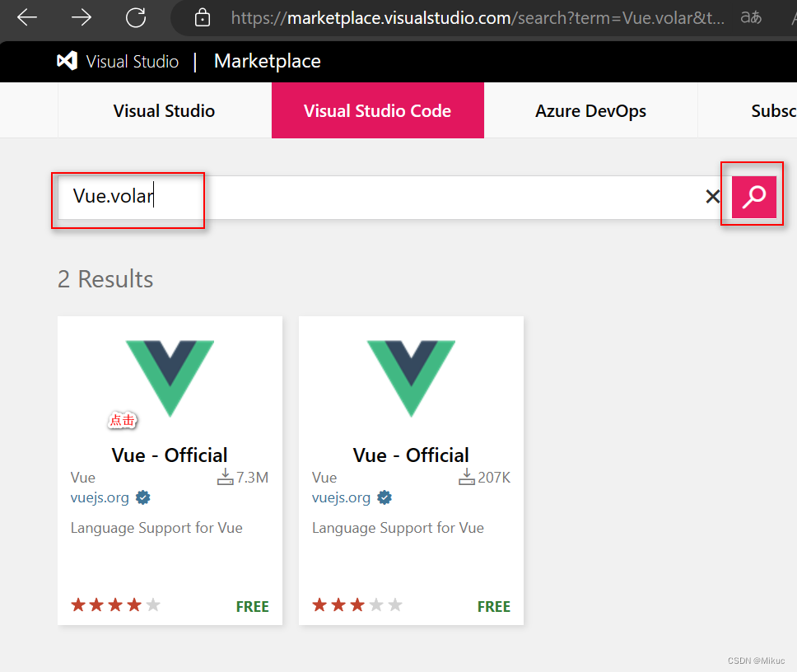Screen dimensions: 797x672
Task: Click the four-star rating on the 7.3M card
Action: tap(115, 605)
